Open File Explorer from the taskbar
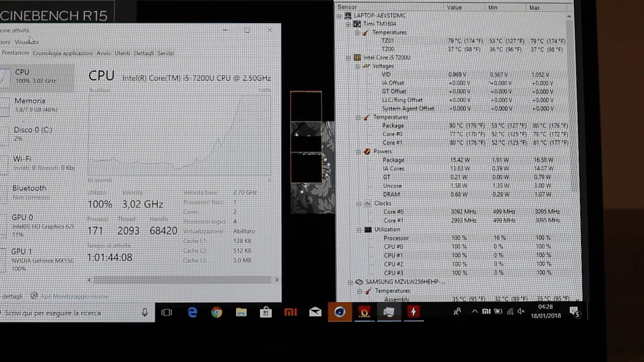Screen dimensions: 644x362 241,312
